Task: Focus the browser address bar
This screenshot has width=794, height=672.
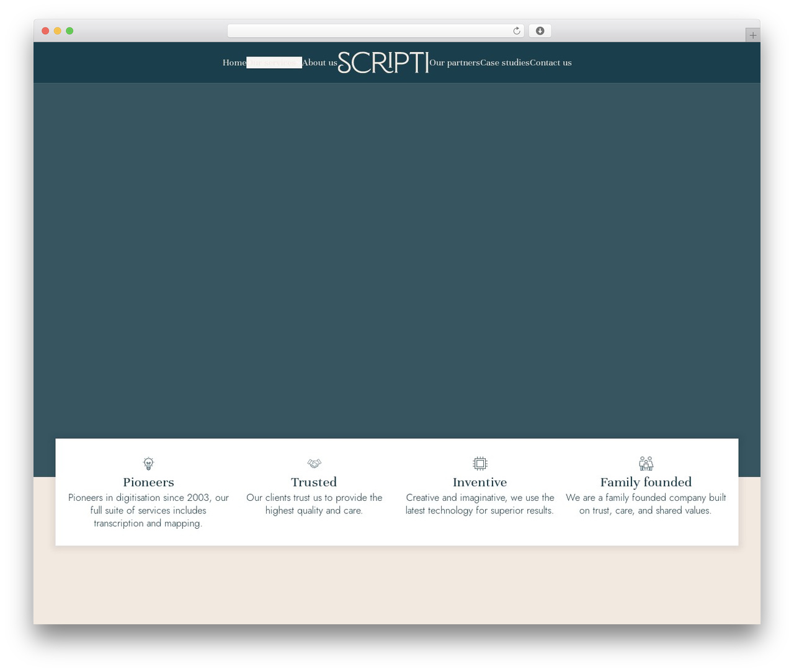Action: [375, 31]
